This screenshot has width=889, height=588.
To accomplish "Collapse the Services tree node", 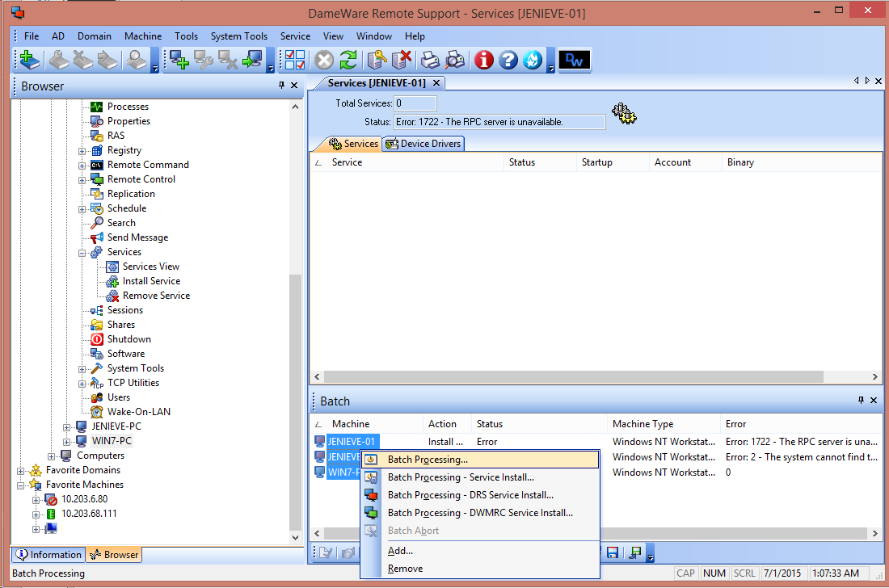I will click(82, 252).
